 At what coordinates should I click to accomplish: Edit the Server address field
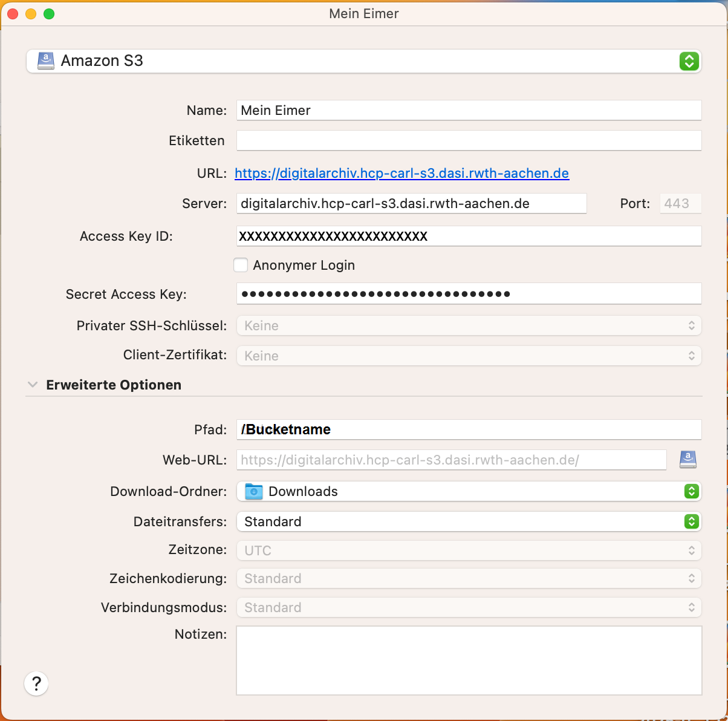(411, 203)
